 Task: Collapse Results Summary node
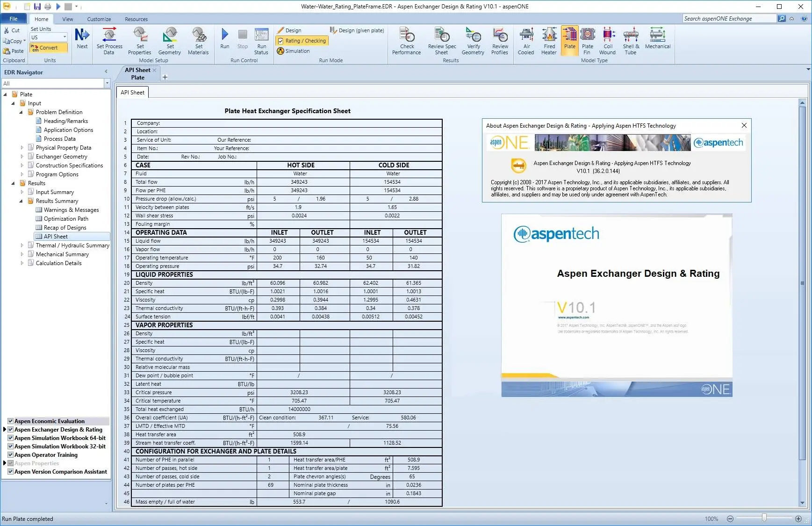tap(22, 201)
